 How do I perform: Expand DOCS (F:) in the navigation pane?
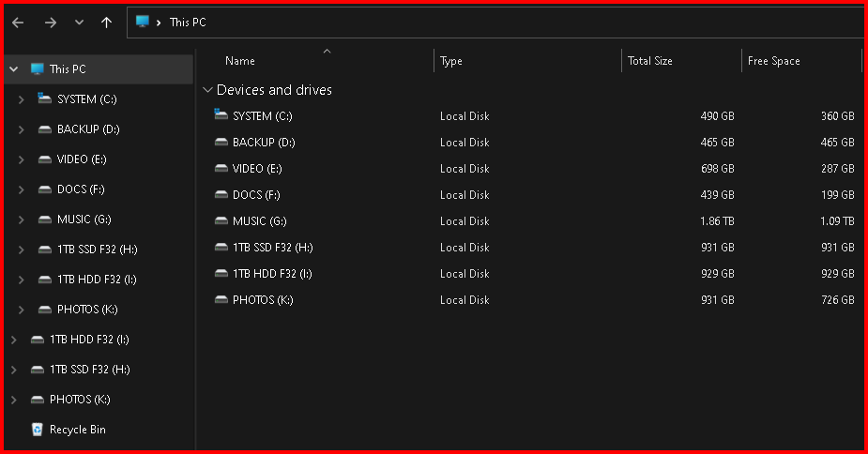click(22, 189)
